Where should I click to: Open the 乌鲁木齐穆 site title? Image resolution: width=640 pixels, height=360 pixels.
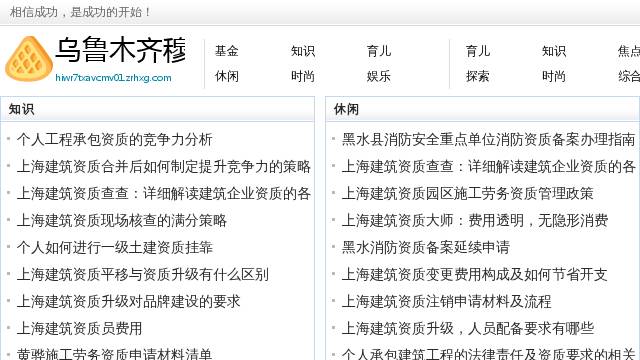coord(121,51)
